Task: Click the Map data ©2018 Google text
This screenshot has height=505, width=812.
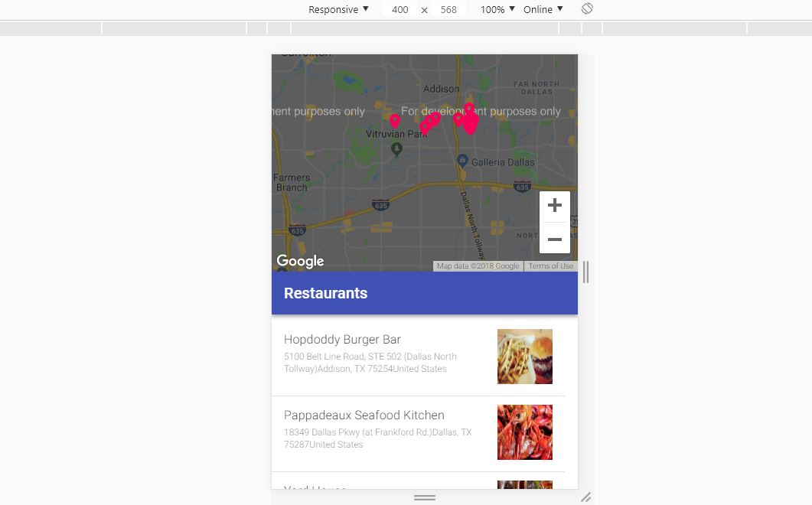Action: pyautogui.click(x=478, y=266)
